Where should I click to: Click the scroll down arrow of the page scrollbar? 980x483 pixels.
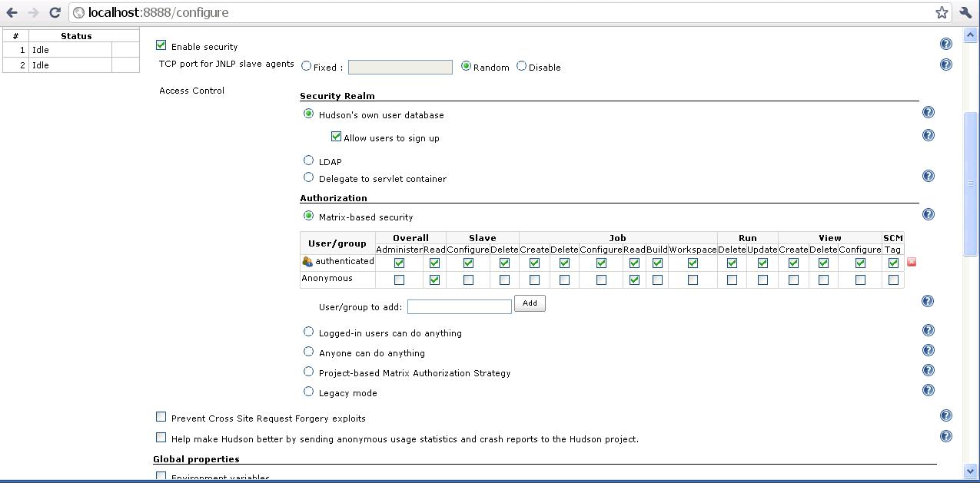tap(970, 471)
